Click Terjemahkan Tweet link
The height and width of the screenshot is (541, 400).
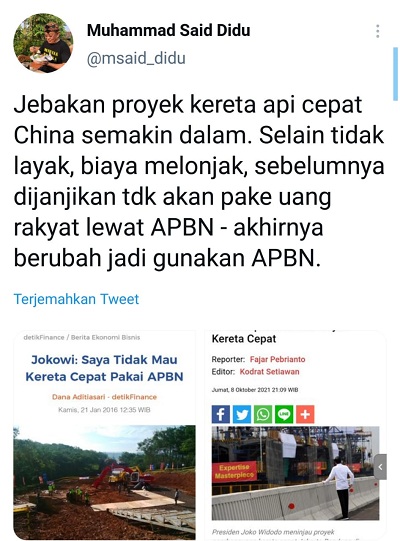click(x=76, y=299)
